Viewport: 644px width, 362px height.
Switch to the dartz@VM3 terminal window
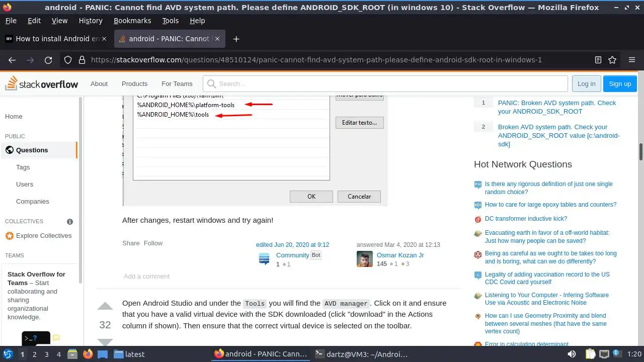(361, 354)
